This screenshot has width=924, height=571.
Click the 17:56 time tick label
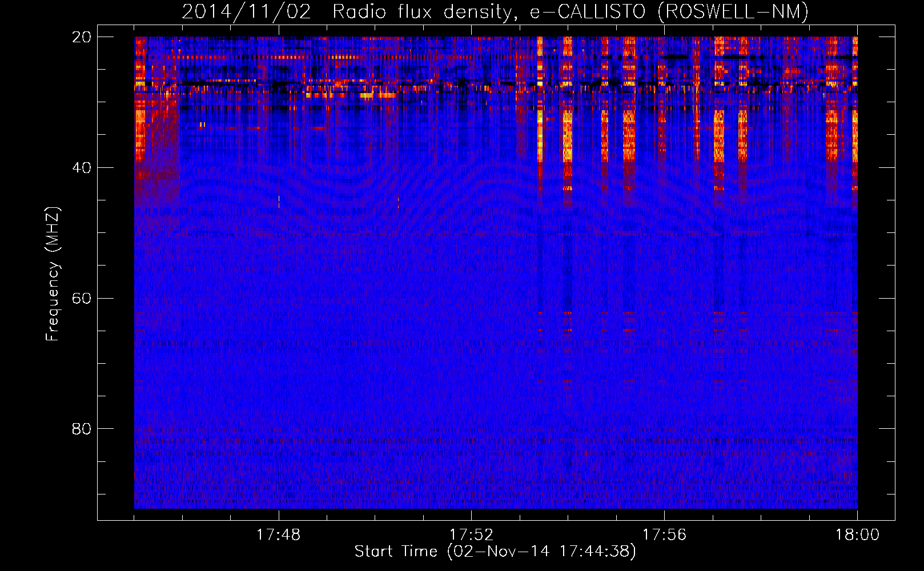click(x=664, y=535)
